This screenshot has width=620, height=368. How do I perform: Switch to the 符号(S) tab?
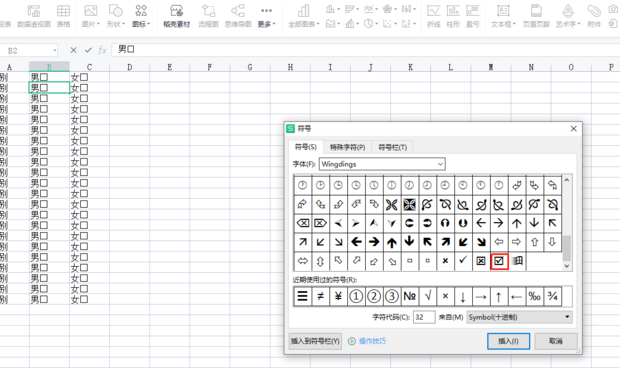coord(306,147)
